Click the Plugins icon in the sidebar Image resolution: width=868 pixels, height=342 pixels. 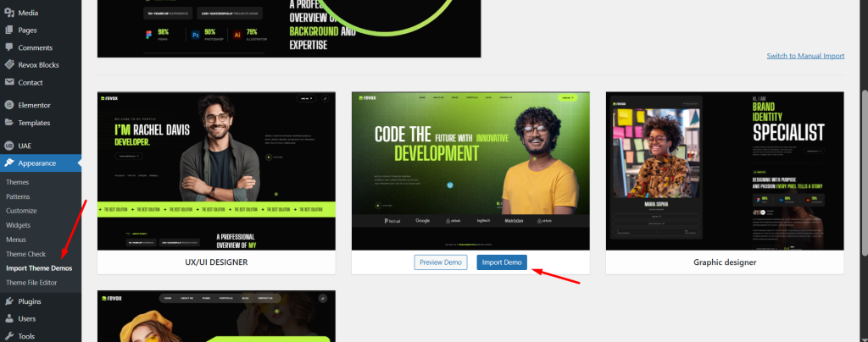click(8, 301)
